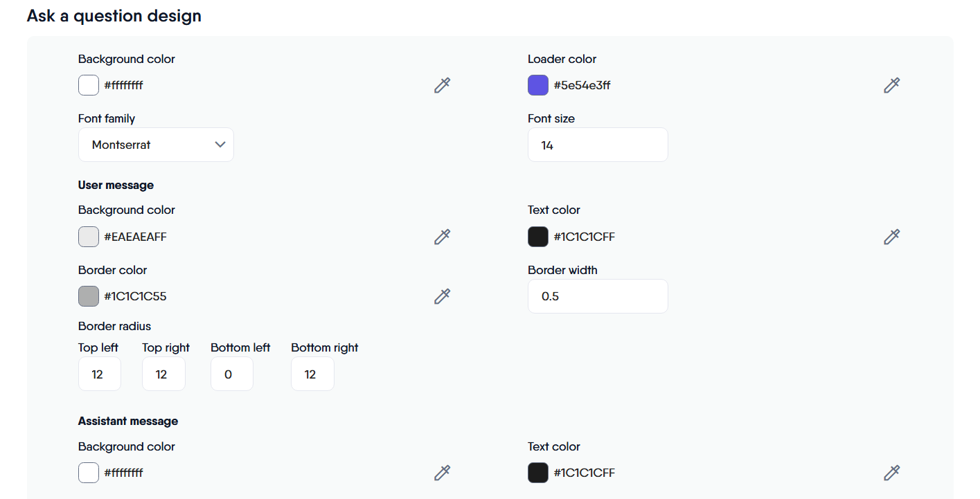
Task: Click the Bottom right border radius field
Action: (312, 374)
